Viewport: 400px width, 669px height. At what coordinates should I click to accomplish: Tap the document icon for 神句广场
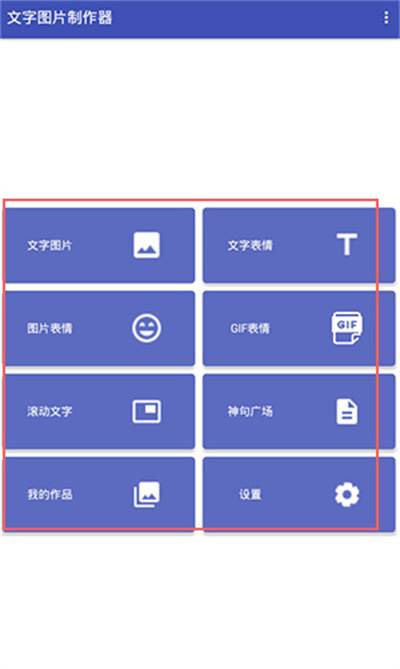347,411
